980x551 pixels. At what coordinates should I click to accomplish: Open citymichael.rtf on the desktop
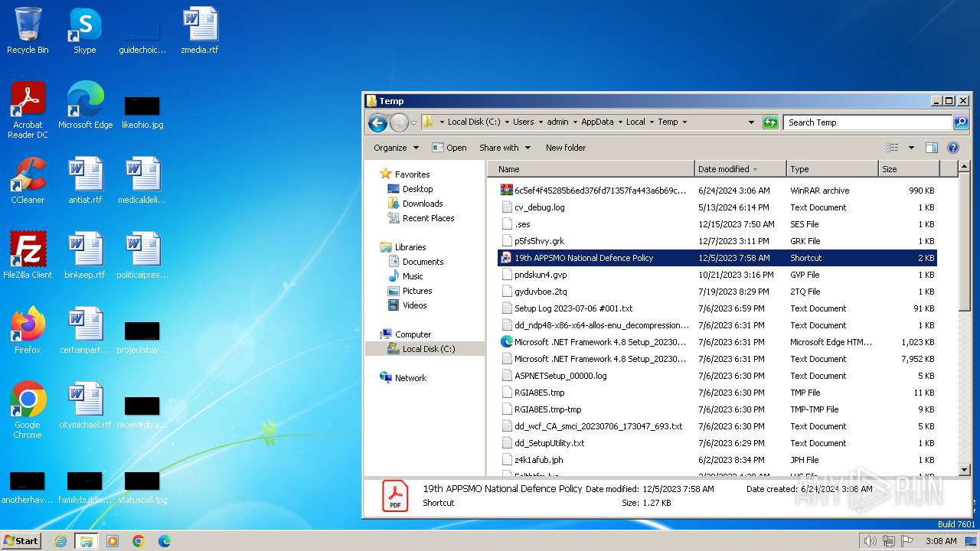(85, 406)
